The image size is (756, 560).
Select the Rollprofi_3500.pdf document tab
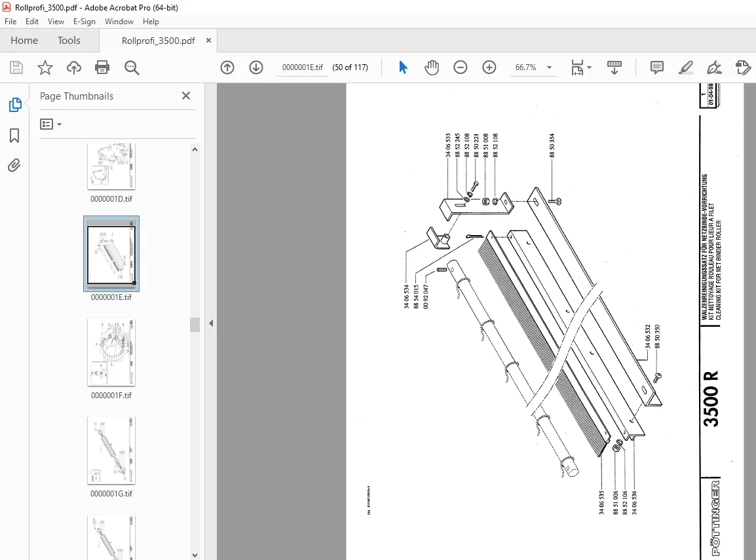click(x=158, y=41)
